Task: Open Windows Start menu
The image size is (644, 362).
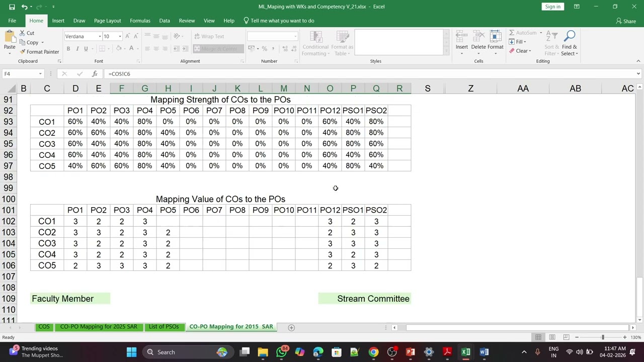Action: click(x=131, y=352)
